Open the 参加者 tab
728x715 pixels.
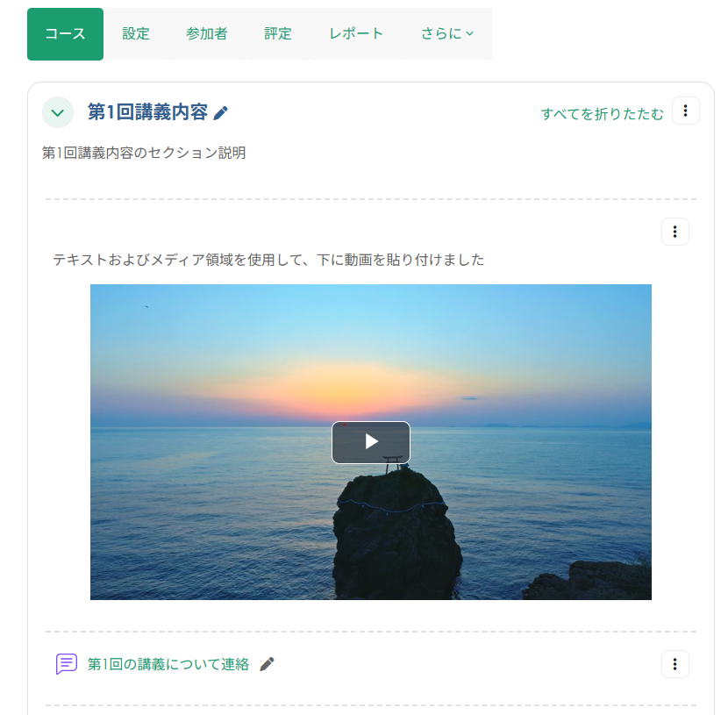207,34
